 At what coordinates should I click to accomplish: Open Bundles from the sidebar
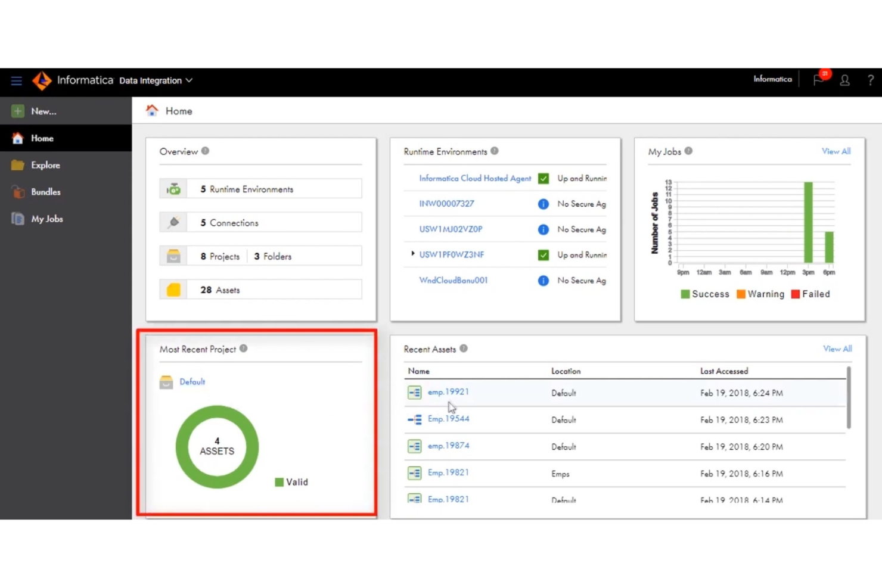click(45, 192)
